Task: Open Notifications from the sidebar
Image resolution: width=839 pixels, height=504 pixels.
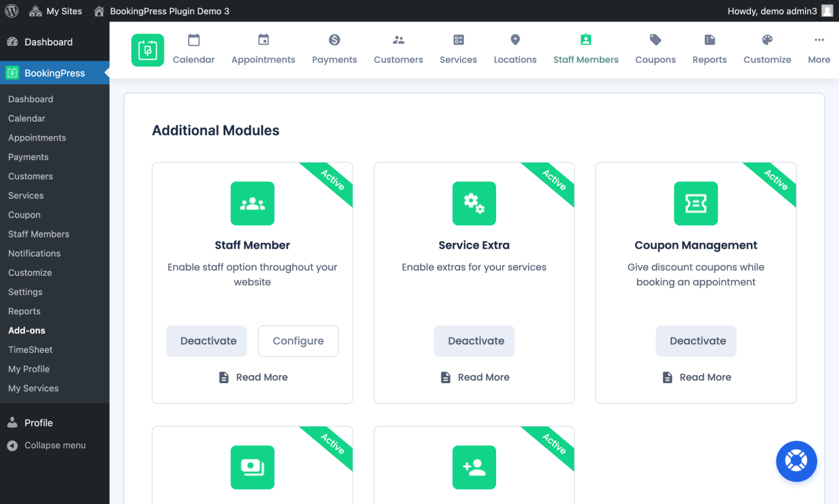Action: pos(34,253)
